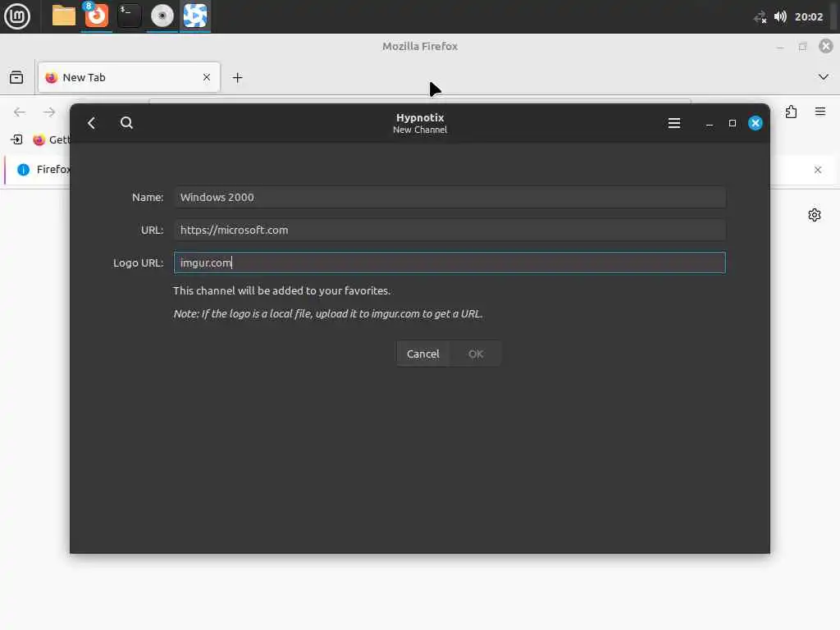840x630 pixels.
Task: Close the Hypnotix window
Action: tap(756, 123)
